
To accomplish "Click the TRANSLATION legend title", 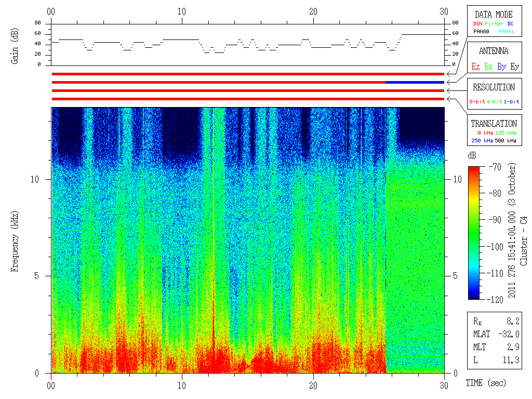I will pos(494,124).
